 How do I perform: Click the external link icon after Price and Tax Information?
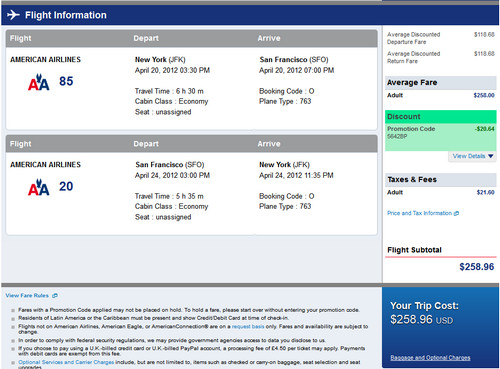457,213
